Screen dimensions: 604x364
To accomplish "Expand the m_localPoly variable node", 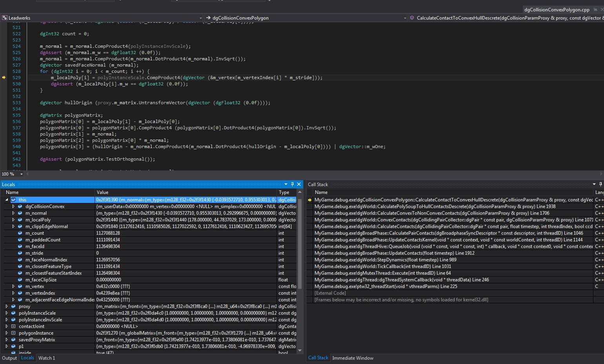I will (13, 220).
